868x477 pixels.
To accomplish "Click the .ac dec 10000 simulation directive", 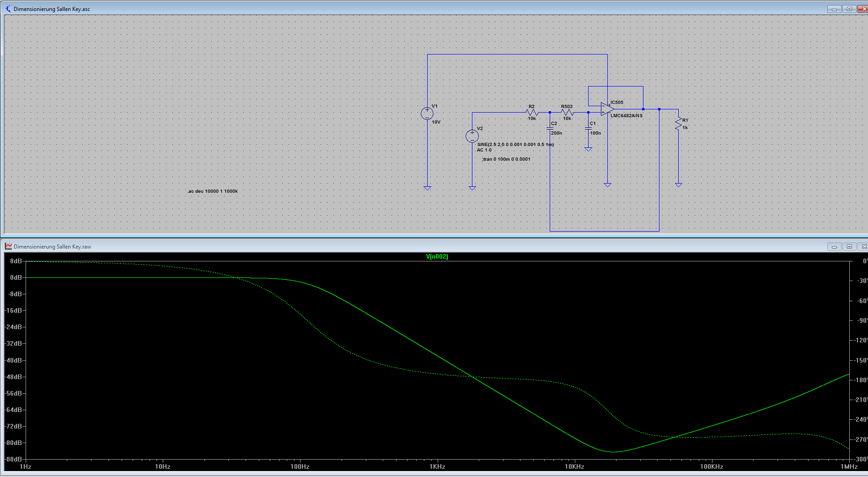I will (x=212, y=191).
